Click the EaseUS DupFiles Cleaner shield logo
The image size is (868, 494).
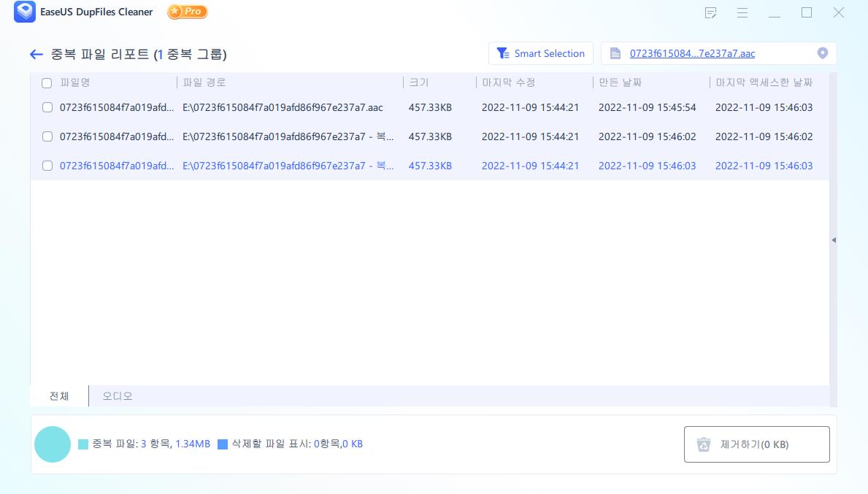click(x=24, y=12)
